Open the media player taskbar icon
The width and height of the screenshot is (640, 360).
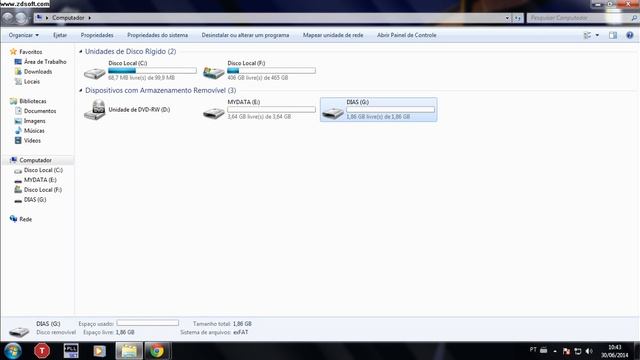click(99, 351)
